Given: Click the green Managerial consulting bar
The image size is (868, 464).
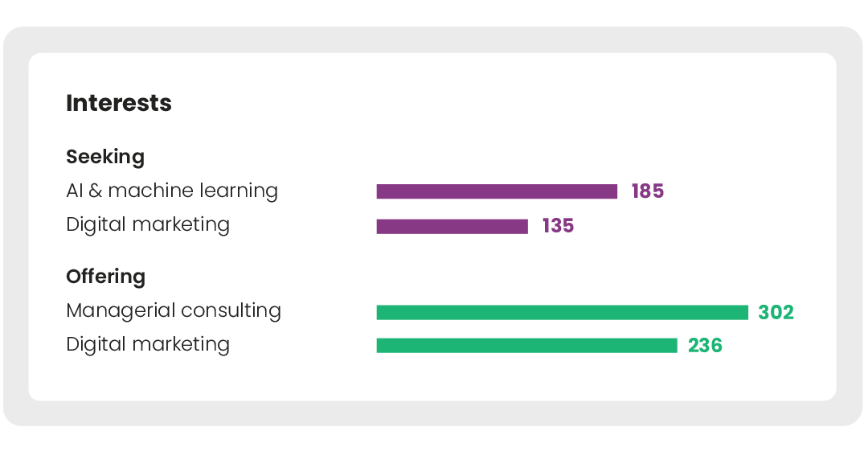Looking at the screenshot, I should [563, 312].
